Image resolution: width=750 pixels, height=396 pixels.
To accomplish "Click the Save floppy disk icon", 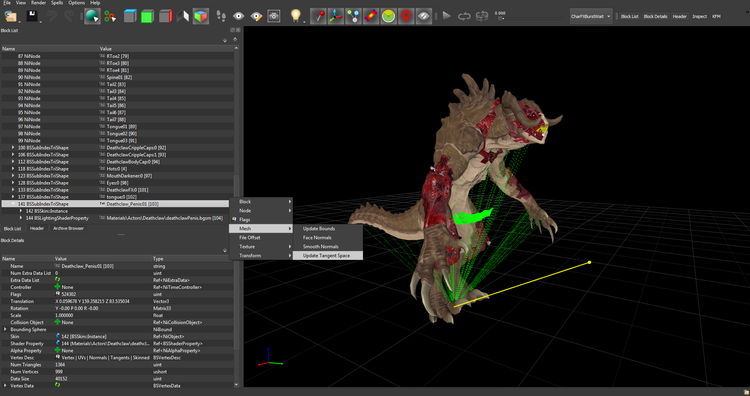I will point(32,16).
